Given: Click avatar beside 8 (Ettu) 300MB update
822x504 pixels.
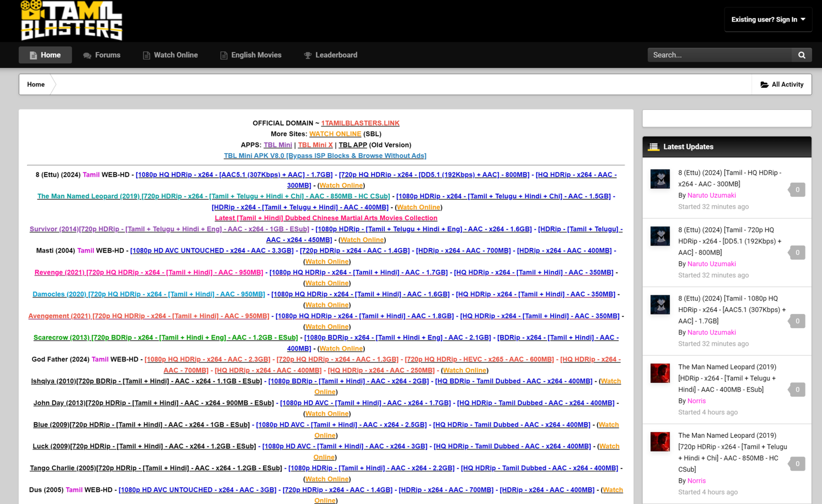Looking at the screenshot, I should click(x=660, y=179).
